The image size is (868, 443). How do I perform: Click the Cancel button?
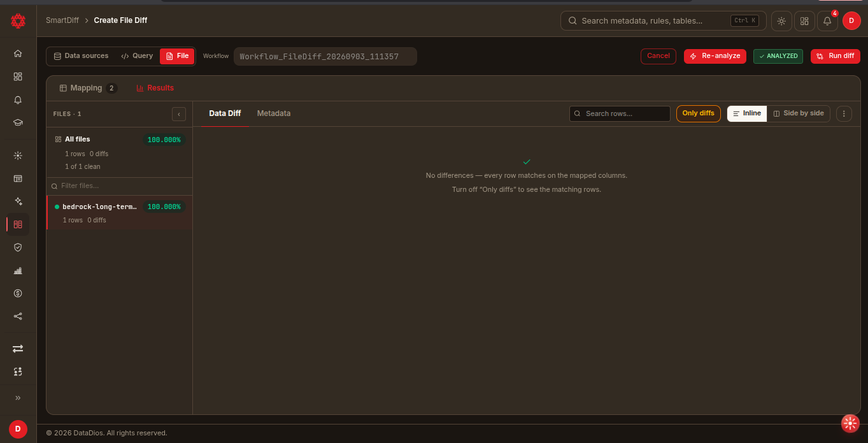(658, 56)
